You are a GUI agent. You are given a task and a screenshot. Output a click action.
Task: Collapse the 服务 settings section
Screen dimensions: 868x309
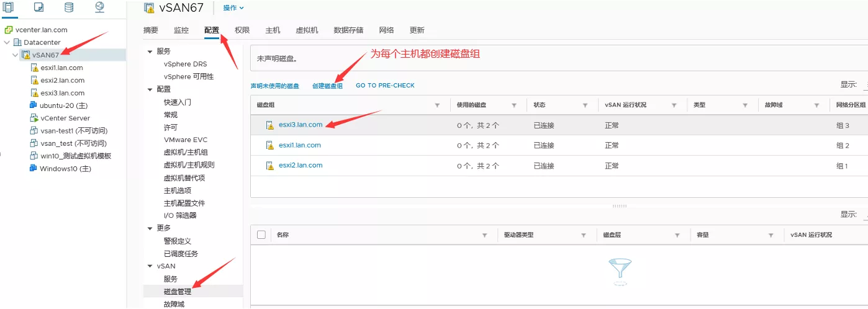click(x=150, y=52)
